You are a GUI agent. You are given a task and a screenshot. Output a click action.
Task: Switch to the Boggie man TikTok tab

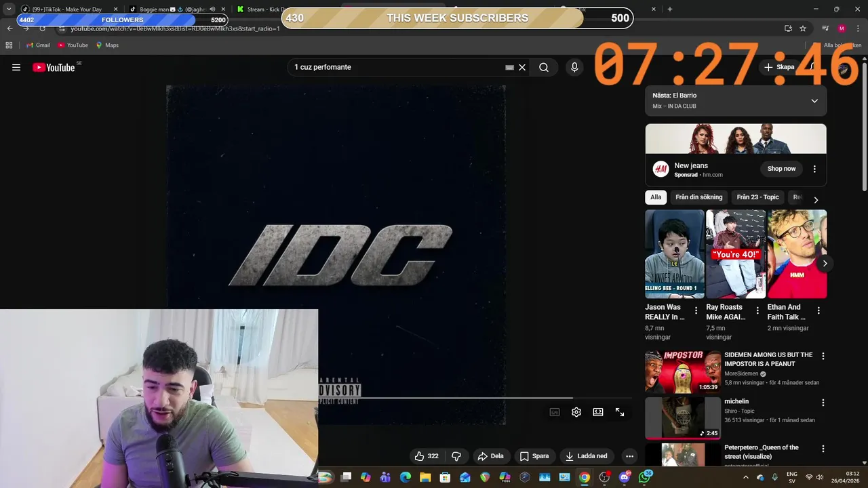pyautogui.click(x=173, y=9)
